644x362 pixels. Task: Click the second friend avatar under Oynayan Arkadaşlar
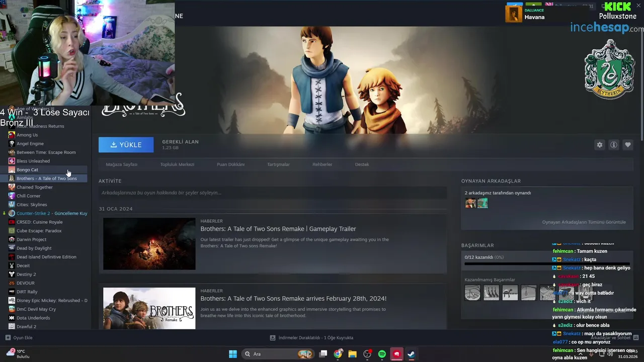point(482,203)
